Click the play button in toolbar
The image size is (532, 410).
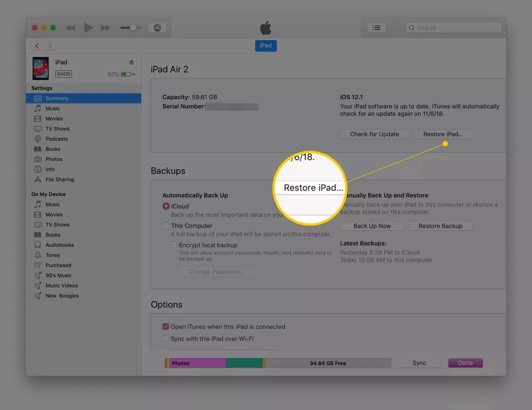coord(88,28)
